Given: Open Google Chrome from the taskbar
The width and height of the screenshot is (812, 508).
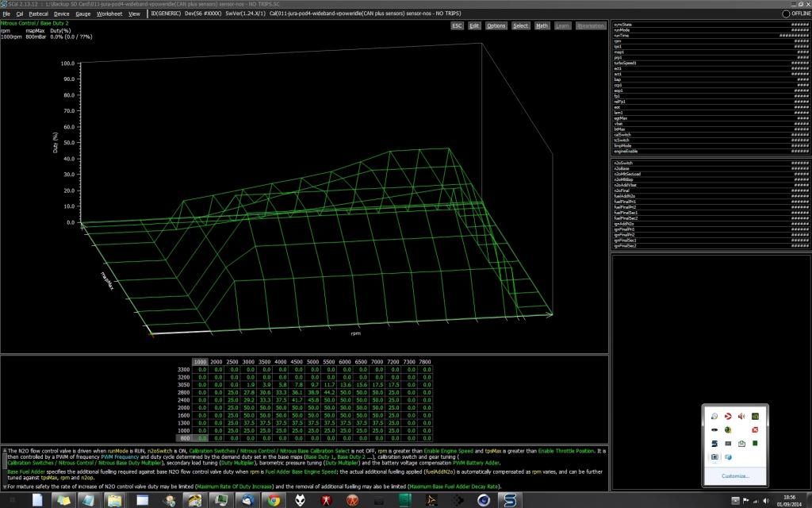Looking at the screenshot, I should [x=274, y=500].
